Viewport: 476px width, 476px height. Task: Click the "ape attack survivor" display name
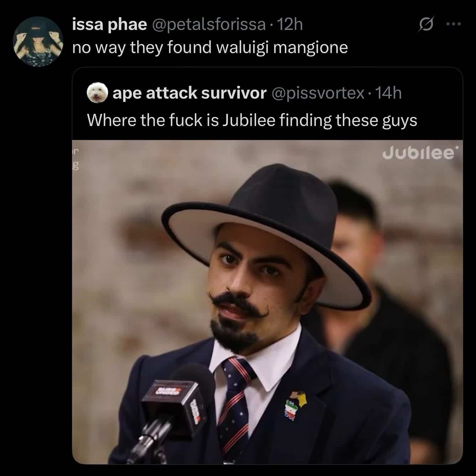coord(189,93)
